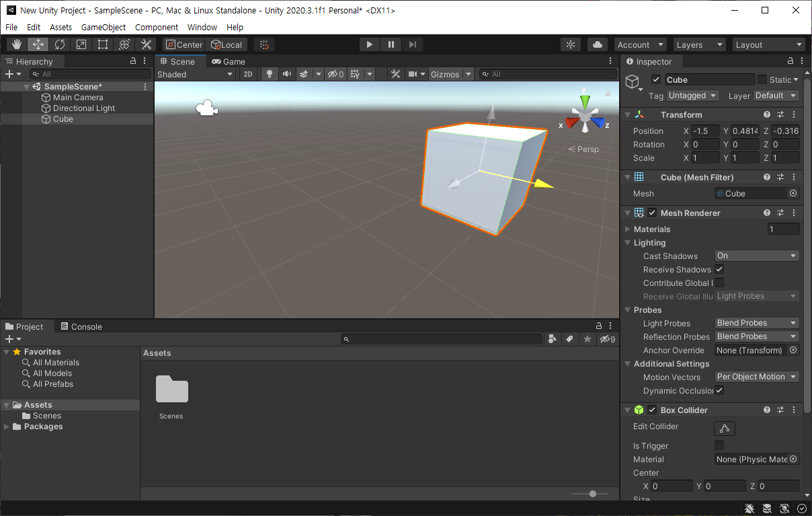Open Mesh Renderer preset icon

[780, 213]
